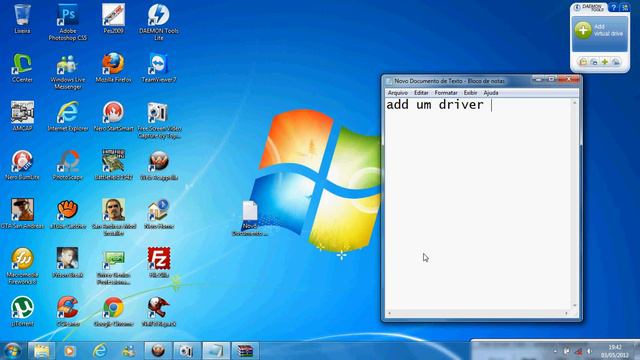
Task: Select the Novo Documento text file on the desktop
Action: click(x=250, y=218)
